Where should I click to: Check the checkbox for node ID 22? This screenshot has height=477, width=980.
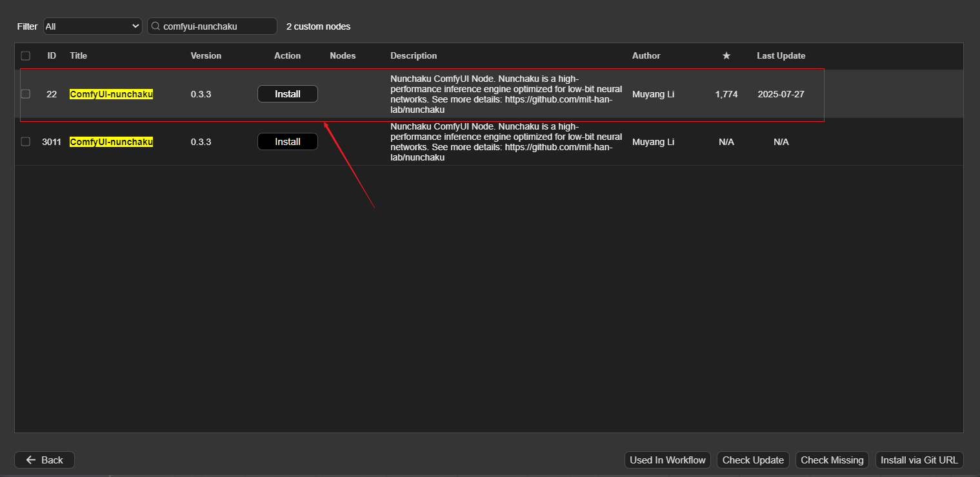(25, 93)
